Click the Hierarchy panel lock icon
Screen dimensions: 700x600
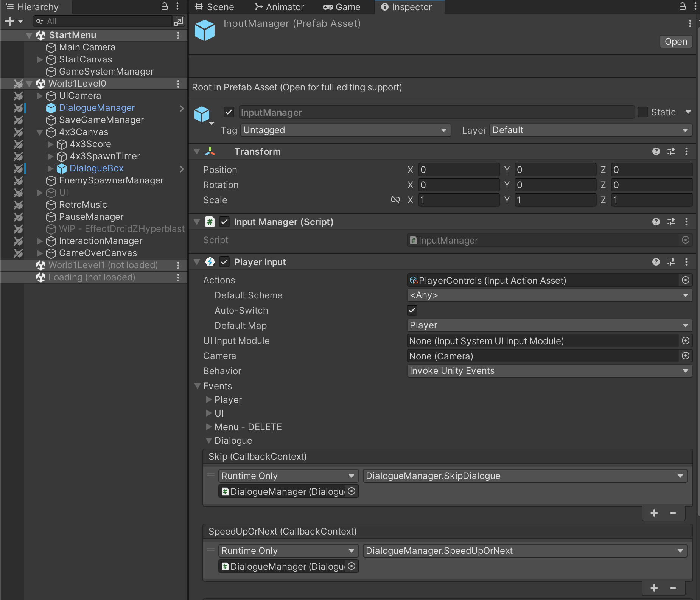tap(165, 6)
